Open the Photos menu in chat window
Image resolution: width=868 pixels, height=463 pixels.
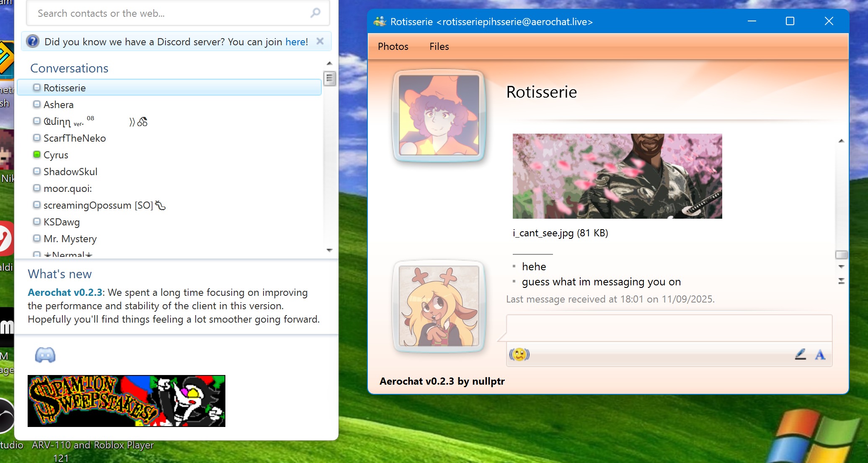pyautogui.click(x=393, y=47)
